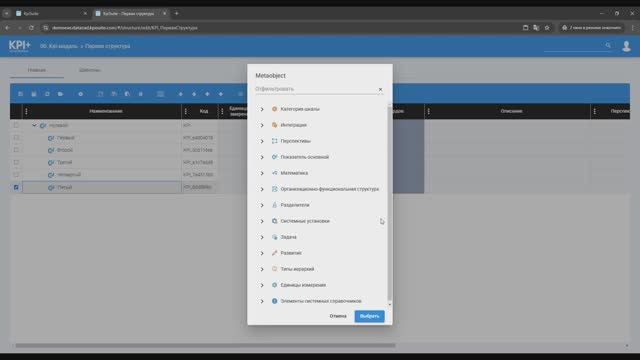640x360 pixels.
Task: Open the Описание column options menu icon
Action: coord(429,111)
